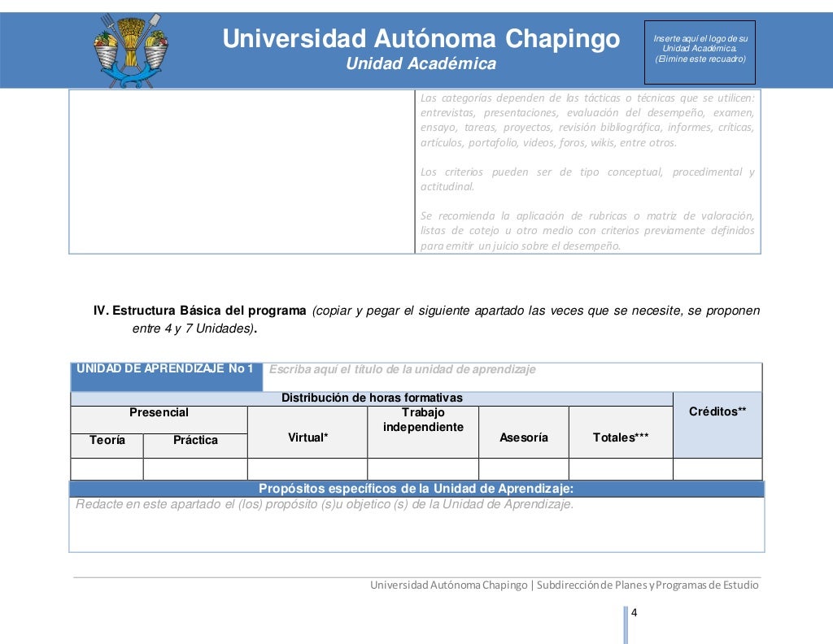Click the empty cell under Trabajo independiente
The width and height of the screenshot is (833, 644).
point(423,469)
